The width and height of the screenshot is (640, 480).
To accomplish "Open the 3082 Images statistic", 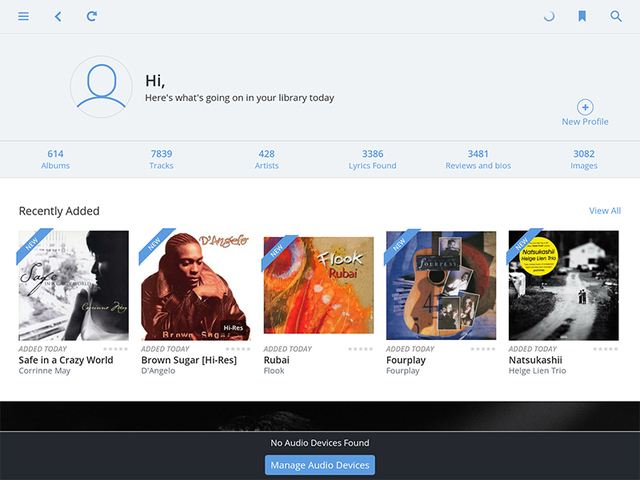I will 584,160.
